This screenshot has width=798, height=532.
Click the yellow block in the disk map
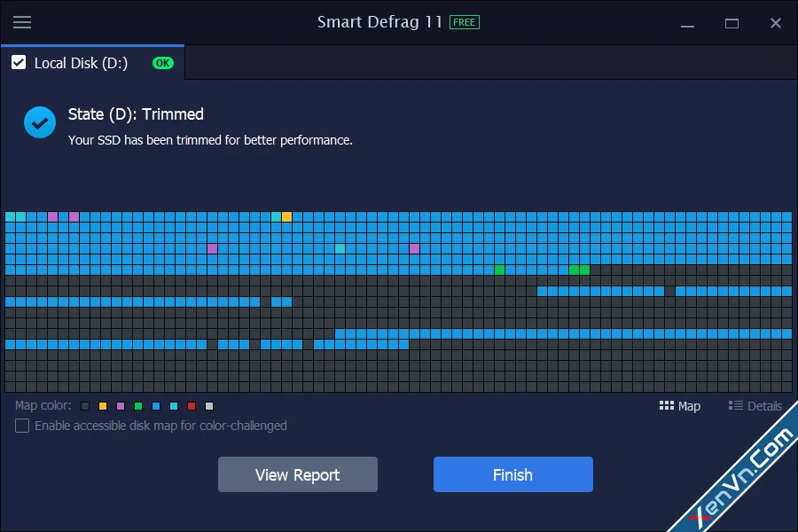286,217
